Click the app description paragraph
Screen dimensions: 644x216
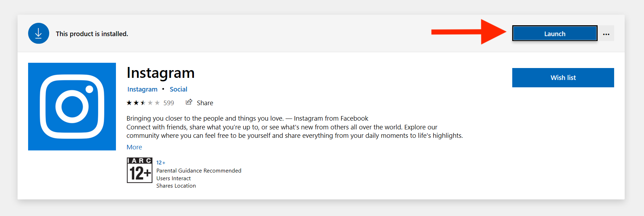tap(295, 127)
